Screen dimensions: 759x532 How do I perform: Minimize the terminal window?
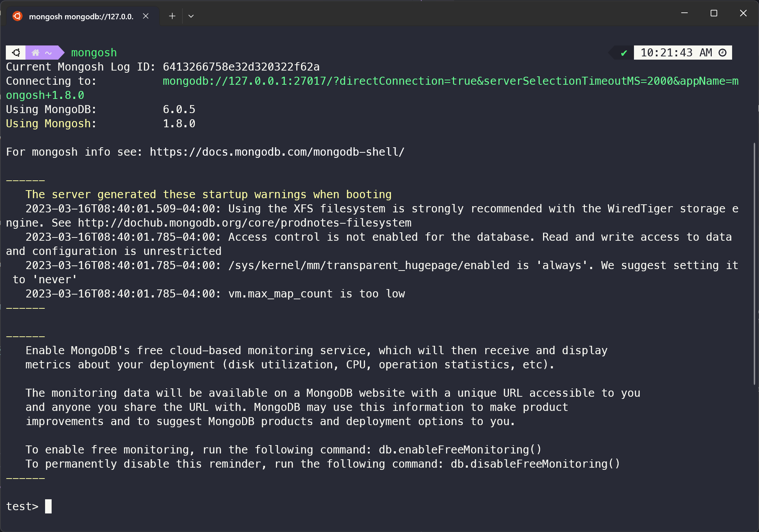pyautogui.click(x=684, y=13)
